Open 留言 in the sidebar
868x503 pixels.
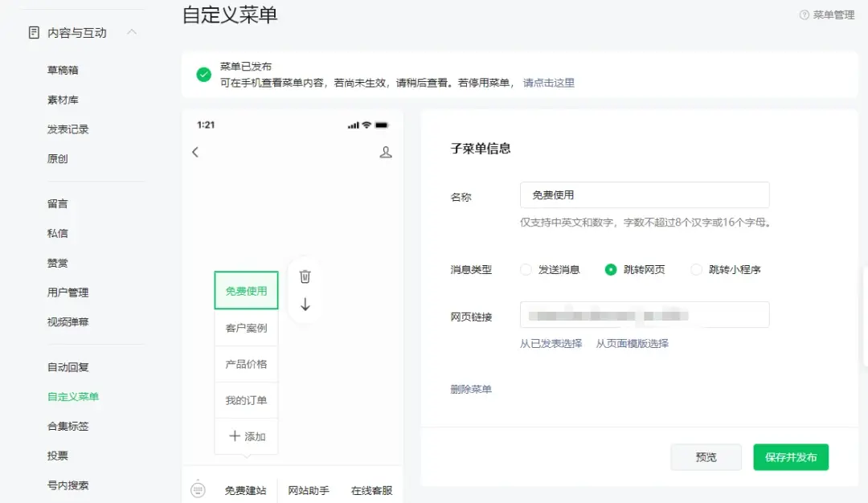click(x=58, y=203)
